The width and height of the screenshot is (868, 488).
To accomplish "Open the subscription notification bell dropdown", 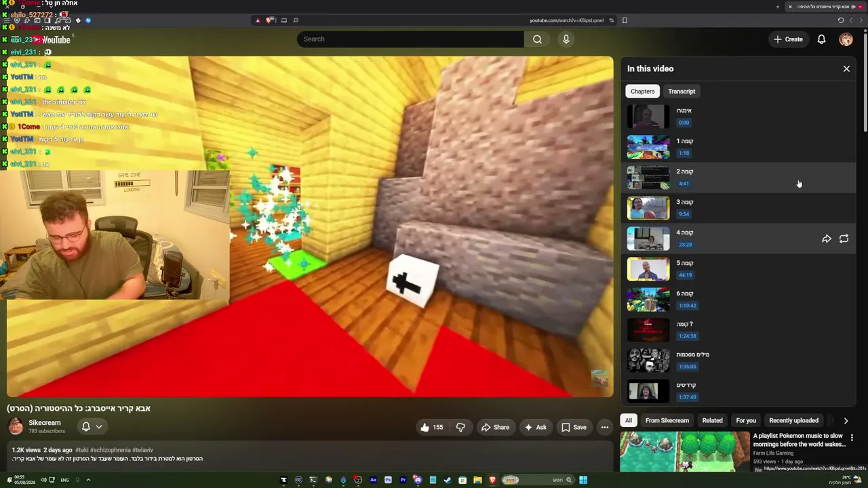I will [92, 427].
